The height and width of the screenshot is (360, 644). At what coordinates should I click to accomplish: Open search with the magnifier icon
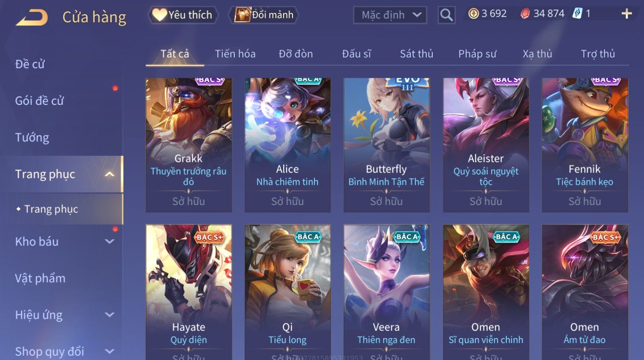point(446,15)
